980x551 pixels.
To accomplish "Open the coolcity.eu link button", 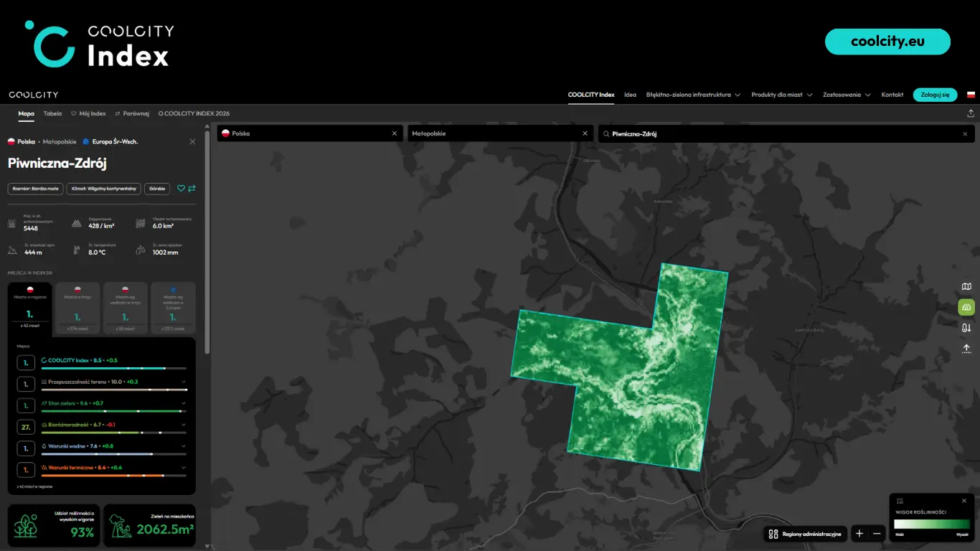I will (x=887, y=42).
